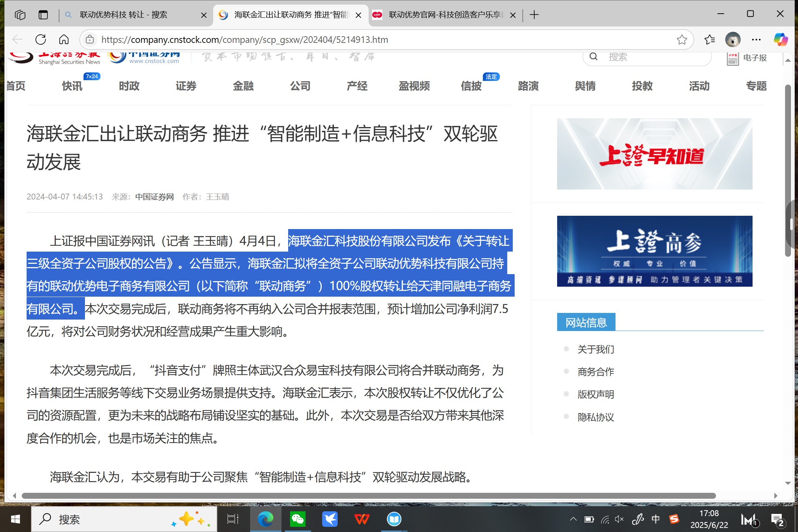Go to the 首页 nav item

pos(16,86)
